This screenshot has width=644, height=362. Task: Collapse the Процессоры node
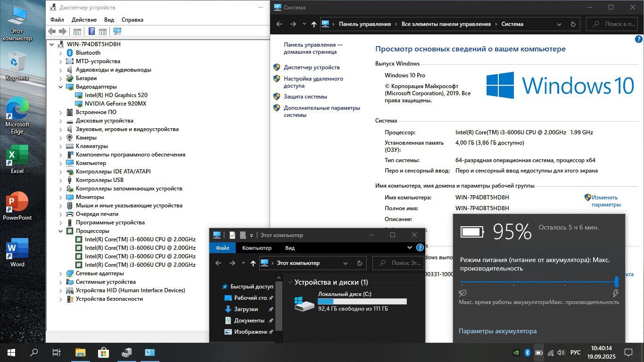60,231
